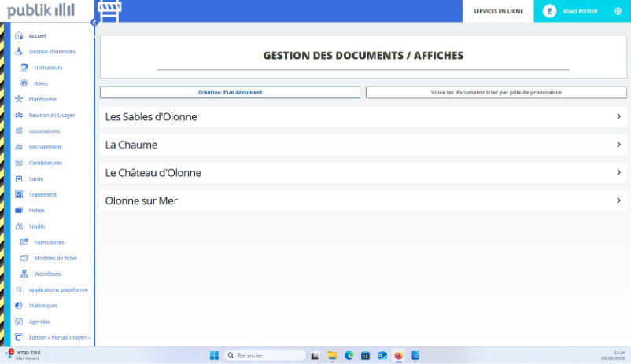Click Création d'un document button
Image resolution: width=631 pixels, height=364 pixels.
231,93
